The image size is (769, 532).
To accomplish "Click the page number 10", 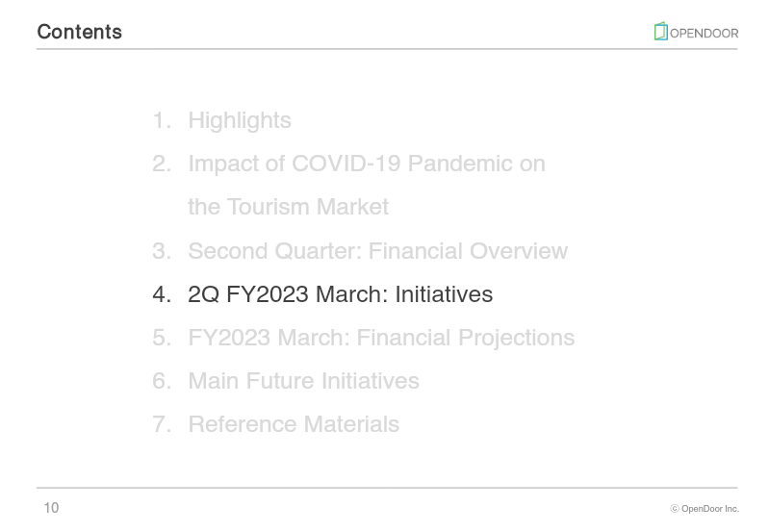I will [52, 508].
